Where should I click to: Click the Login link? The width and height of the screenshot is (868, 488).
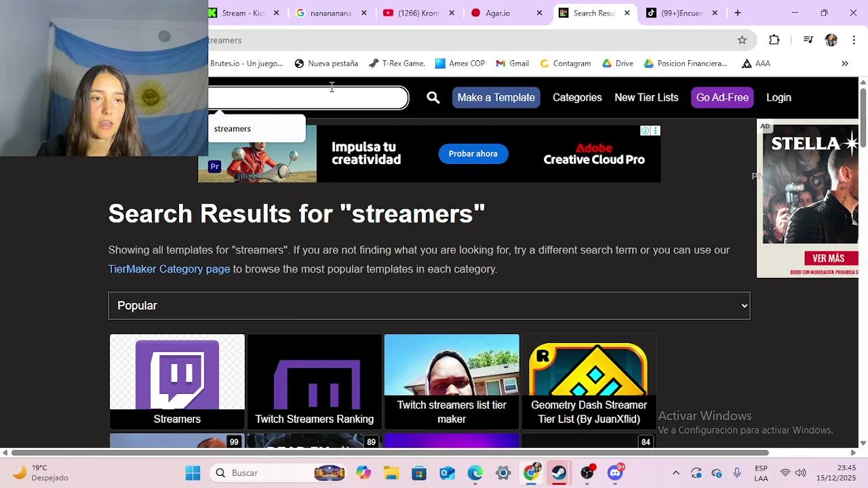778,98
